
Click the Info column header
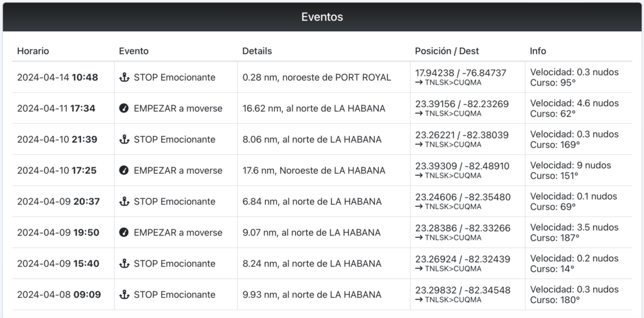tap(538, 51)
